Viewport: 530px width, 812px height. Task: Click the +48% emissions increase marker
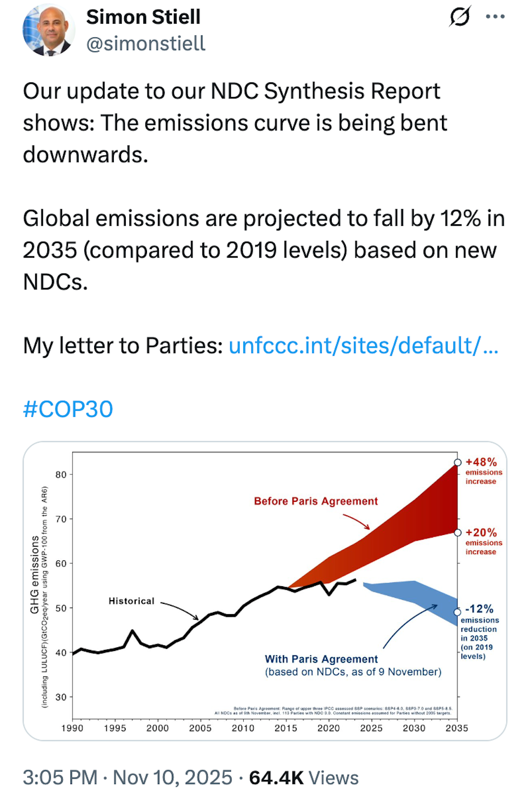(x=481, y=470)
